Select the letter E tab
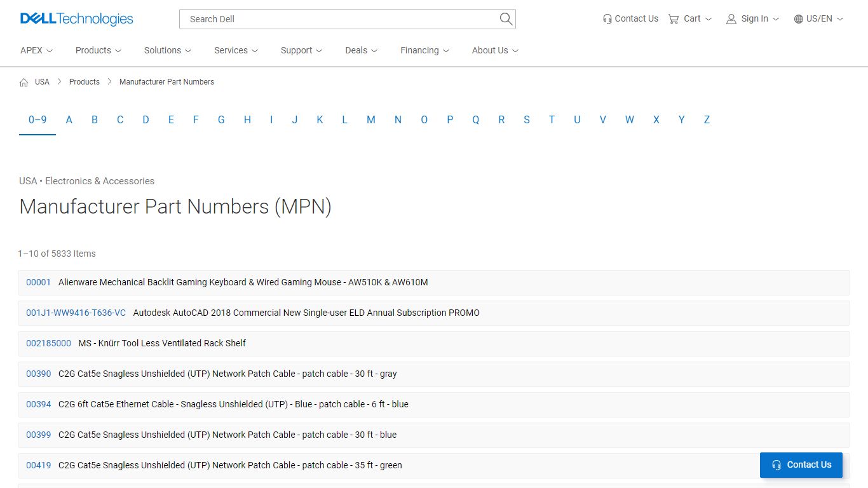This screenshot has width=868, height=488. click(171, 119)
